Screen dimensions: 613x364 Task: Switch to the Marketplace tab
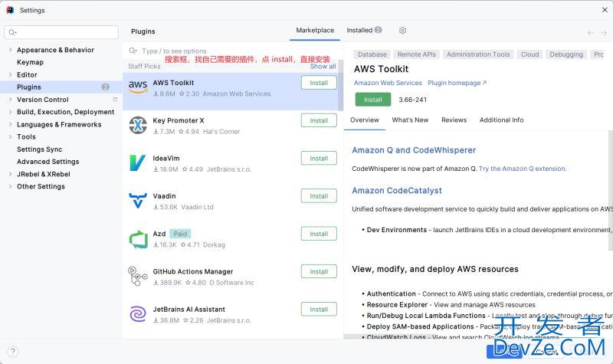click(315, 30)
